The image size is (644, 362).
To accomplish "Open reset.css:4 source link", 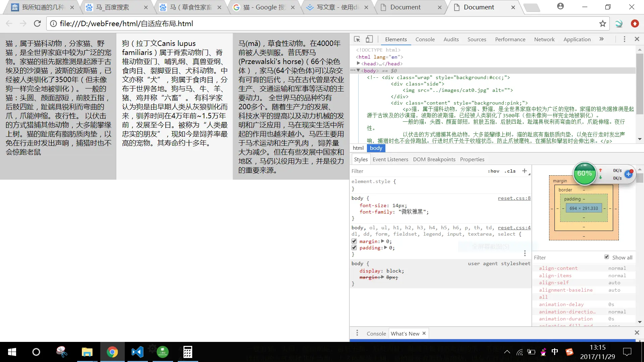I will click(x=514, y=228).
